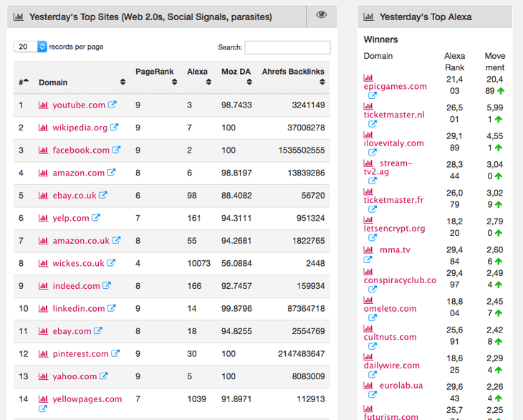Sort table by Domain column header
Viewport: 523px width, 420px height.
[x=80, y=82]
